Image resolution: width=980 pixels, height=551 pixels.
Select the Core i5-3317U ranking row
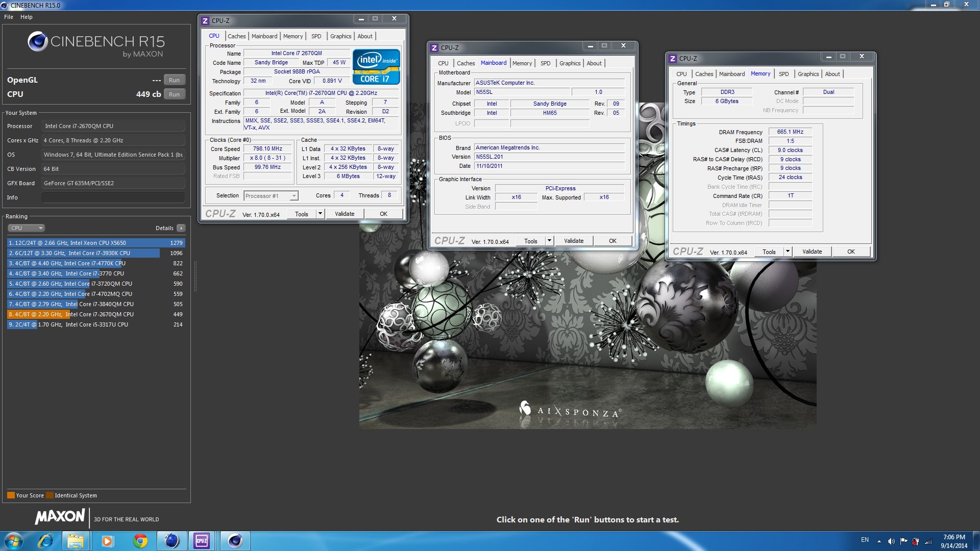point(96,324)
